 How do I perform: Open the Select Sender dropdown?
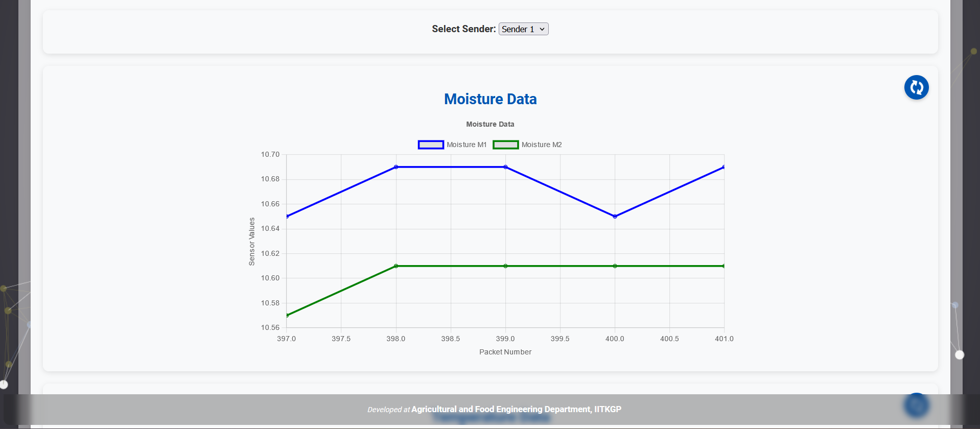click(x=523, y=29)
